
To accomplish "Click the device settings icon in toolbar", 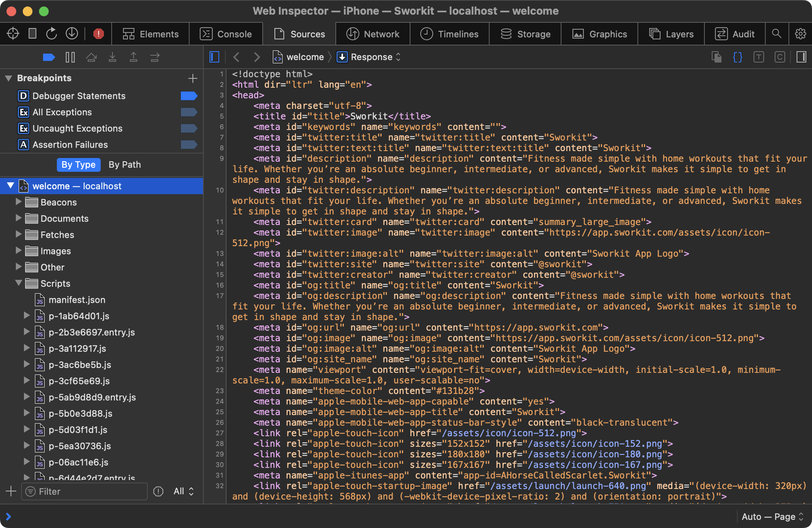I will pos(32,34).
